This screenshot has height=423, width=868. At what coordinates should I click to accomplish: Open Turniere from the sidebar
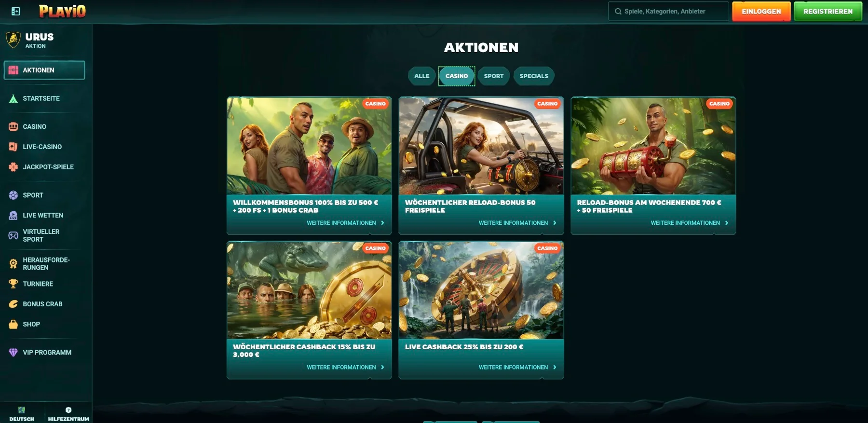click(44, 284)
